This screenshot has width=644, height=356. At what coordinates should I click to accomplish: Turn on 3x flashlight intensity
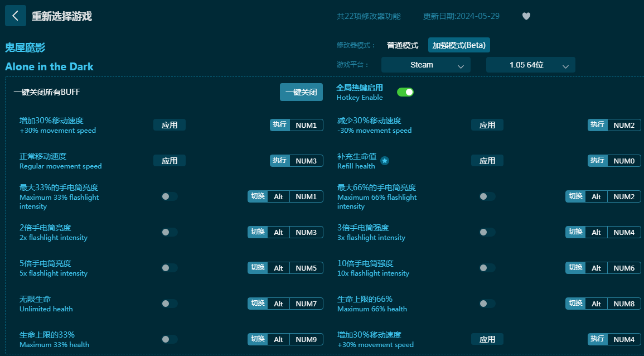pyautogui.click(x=487, y=232)
